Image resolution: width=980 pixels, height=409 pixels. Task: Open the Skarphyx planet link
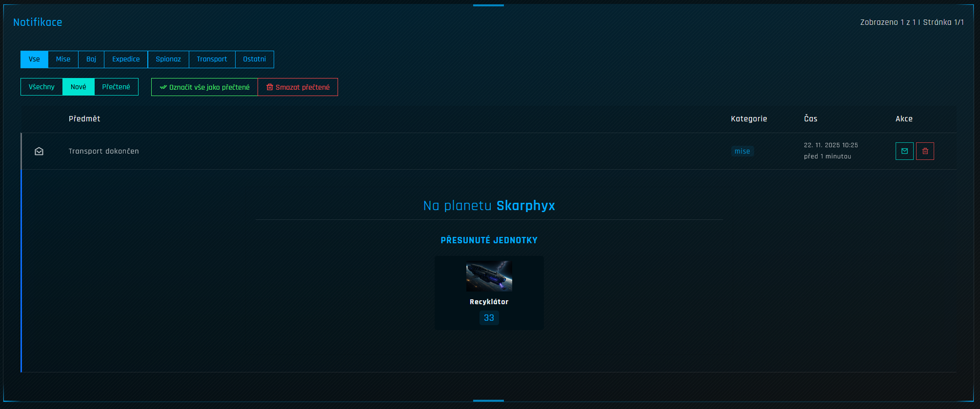pos(525,206)
